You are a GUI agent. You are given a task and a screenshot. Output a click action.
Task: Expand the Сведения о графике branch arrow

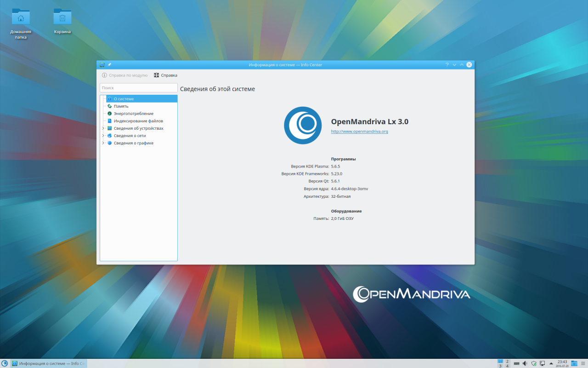coord(103,143)
